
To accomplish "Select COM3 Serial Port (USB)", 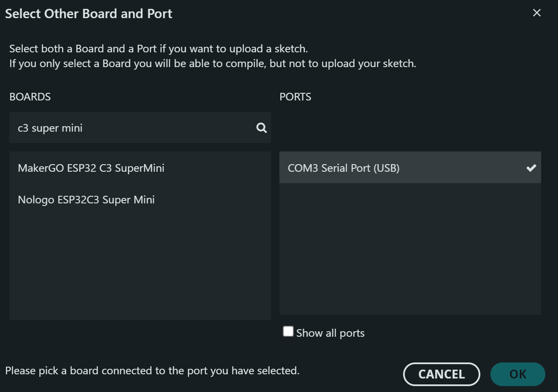I will click(344, 168).
